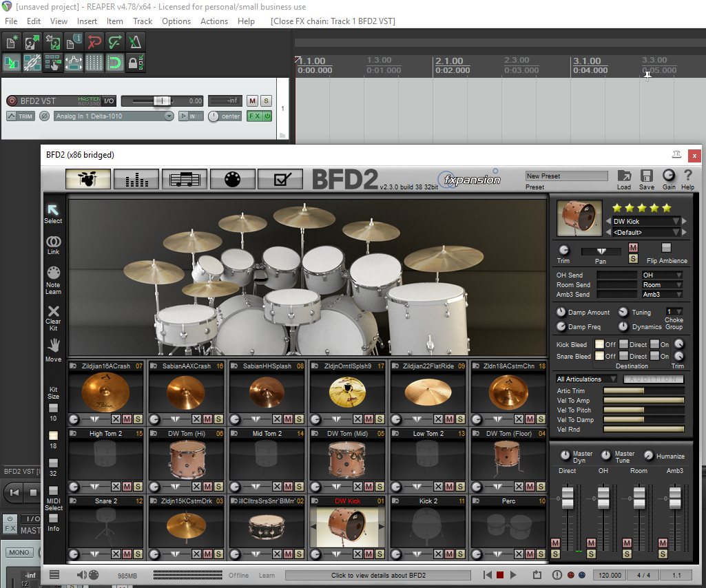The height and width of the screenshot is (588, 706).
Task: Click the AUDITION button
Action: tap(654, 379)
